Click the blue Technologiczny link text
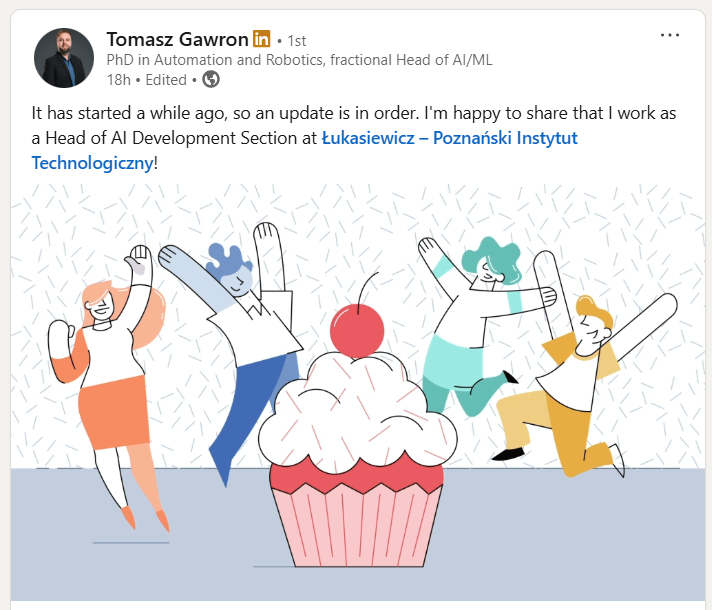The width and height of the screenshot is (712, 610). (x=92, y=163)
